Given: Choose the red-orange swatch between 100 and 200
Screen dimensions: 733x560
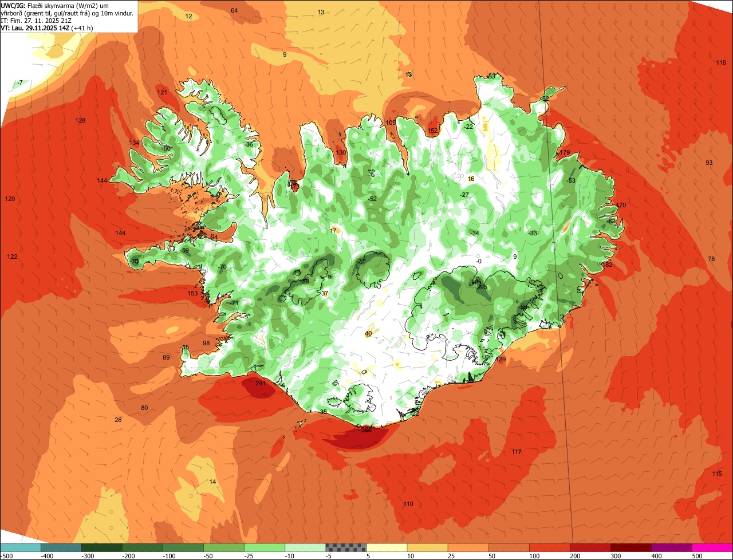Looking at the screenshot, I should tap(550, 547).
